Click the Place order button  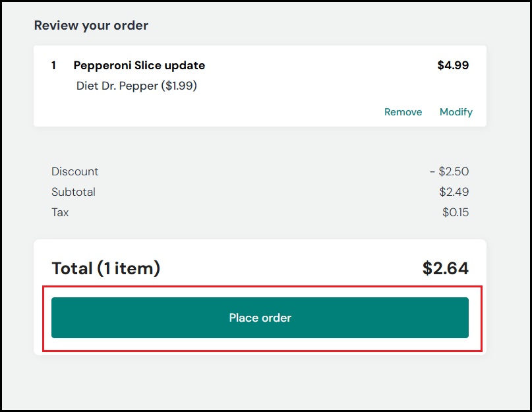[x=260, y=317]
